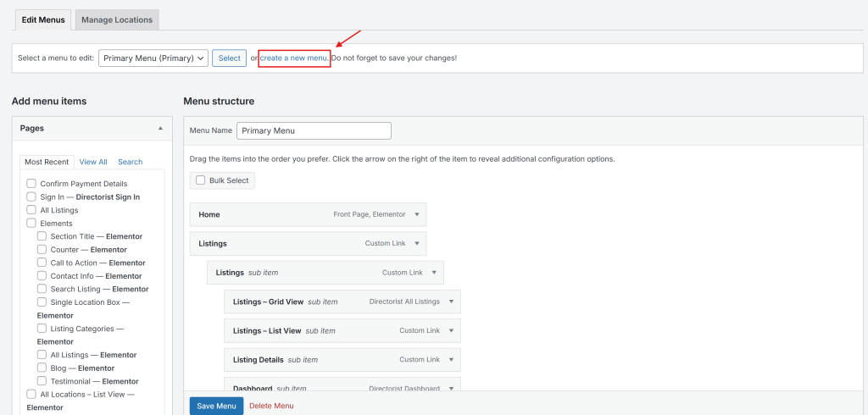This screenshot has width=868, height=415.
Task: Open the menu selection dropdown
Action: tap(153, 58)
